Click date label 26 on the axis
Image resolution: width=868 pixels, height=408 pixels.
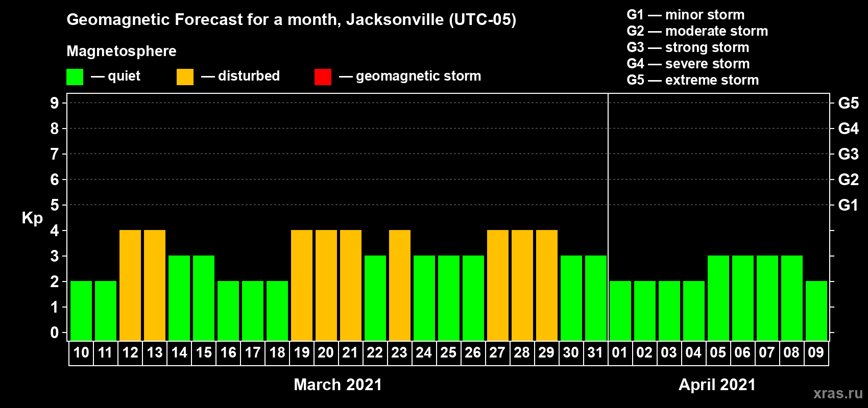coord(473,353)
